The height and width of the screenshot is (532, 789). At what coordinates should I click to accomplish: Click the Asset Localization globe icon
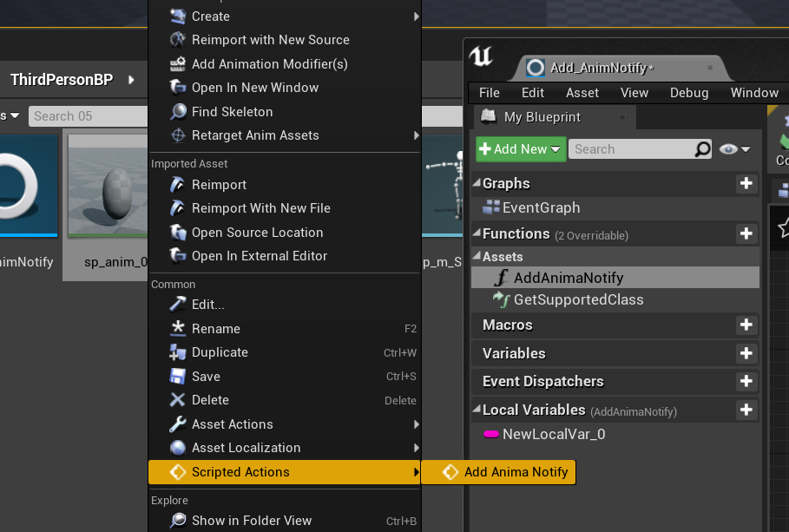click(x=178, y=448)
